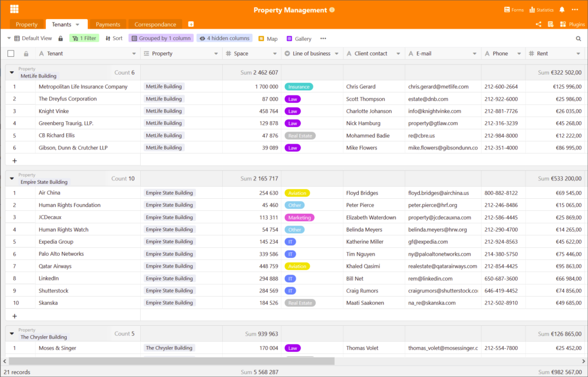
Task: Add a new table with plus icon
Action: [x=191, y=24]
